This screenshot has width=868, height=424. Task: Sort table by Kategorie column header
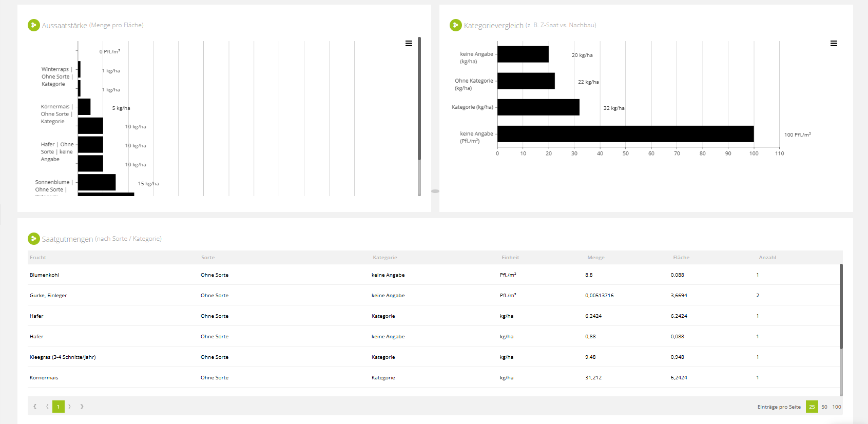(385, 258)
